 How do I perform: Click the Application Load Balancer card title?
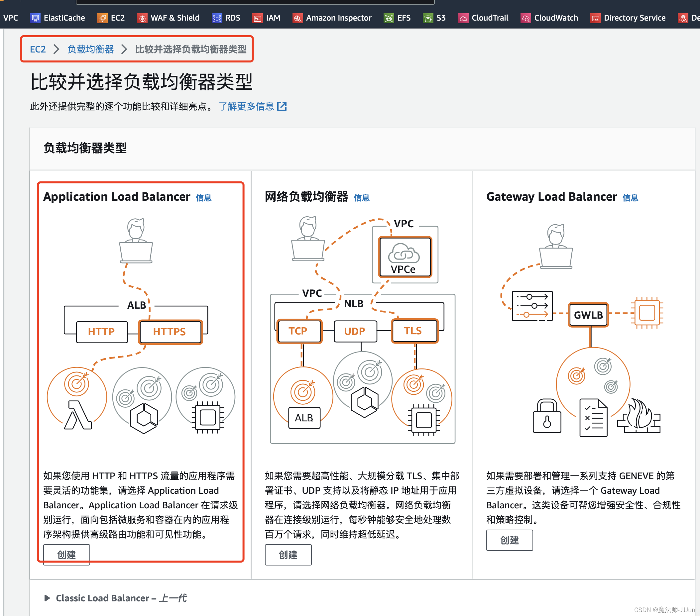pyautogui.click(x=117, y=197)
